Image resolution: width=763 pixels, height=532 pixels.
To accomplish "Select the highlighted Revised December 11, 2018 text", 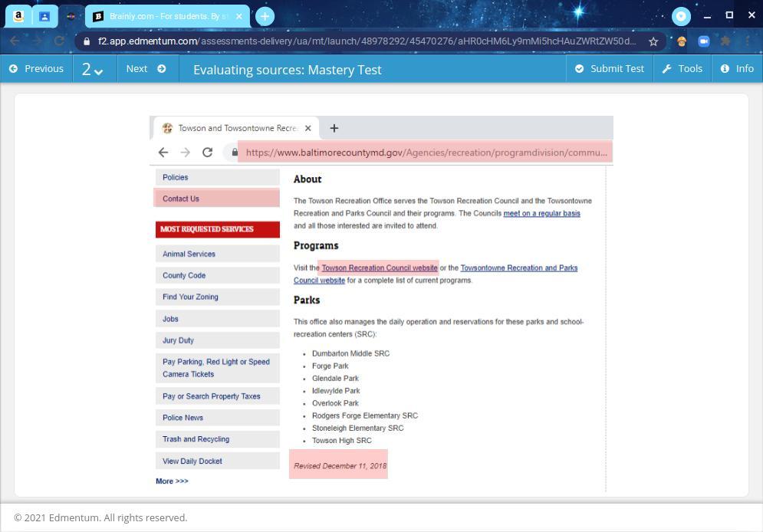I will 339,465.
